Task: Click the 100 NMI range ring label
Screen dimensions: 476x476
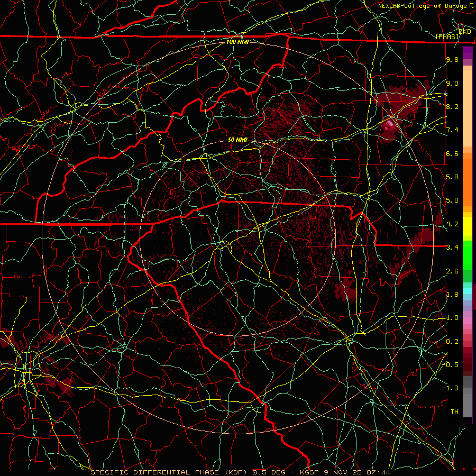Action: (x=237, y=42)
